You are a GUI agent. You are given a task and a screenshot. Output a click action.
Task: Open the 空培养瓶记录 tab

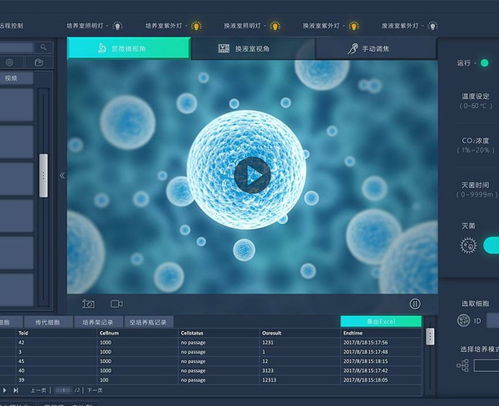pyautogui.click(x=148, y=322)
